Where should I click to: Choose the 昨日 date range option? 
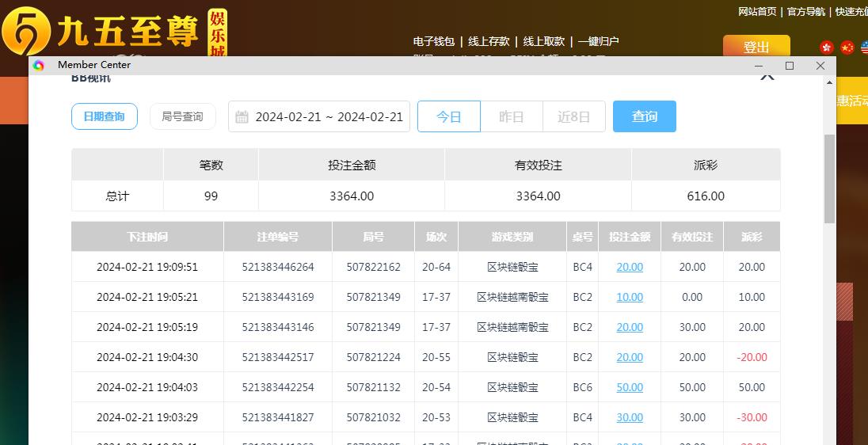(x=511, y=116)
